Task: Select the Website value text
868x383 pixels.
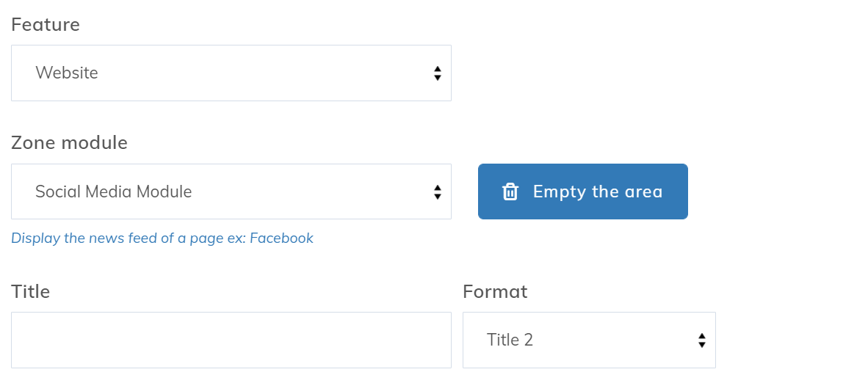Action: 67,73
